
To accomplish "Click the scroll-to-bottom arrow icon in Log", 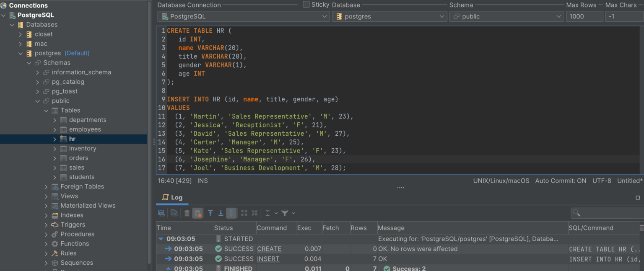I will [x=221, y=213].
